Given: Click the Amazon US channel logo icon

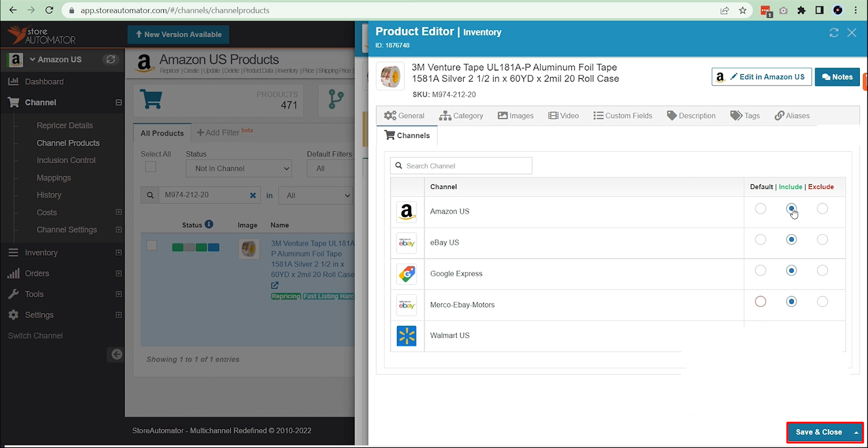Looking at the screenshot, I should click(x=406, y=212).
